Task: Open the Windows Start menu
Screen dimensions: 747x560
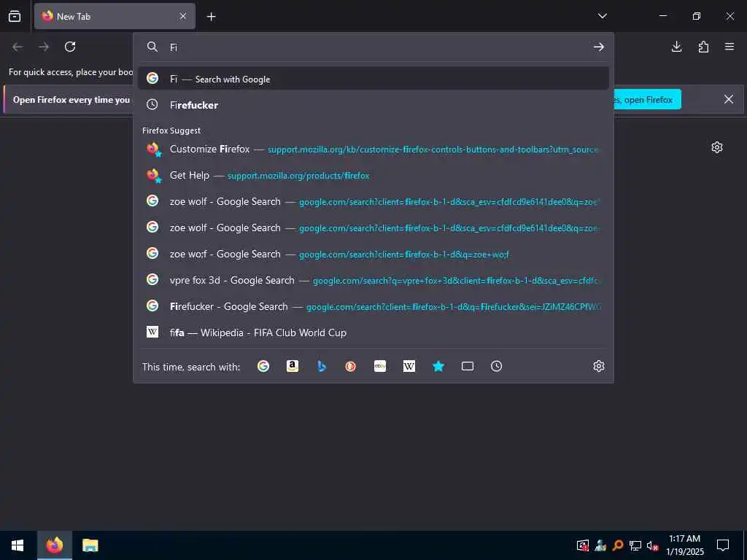Action: [x=18, y=545]
